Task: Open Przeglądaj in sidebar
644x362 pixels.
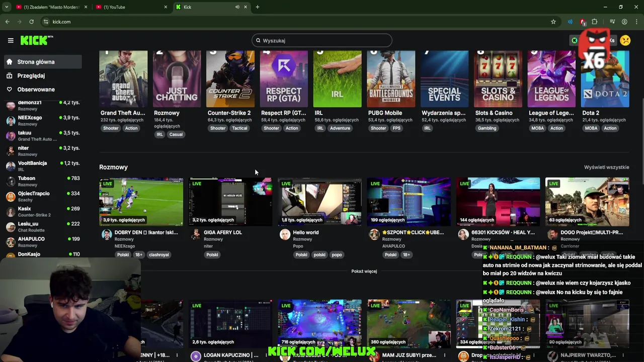Action: [43, 75]
